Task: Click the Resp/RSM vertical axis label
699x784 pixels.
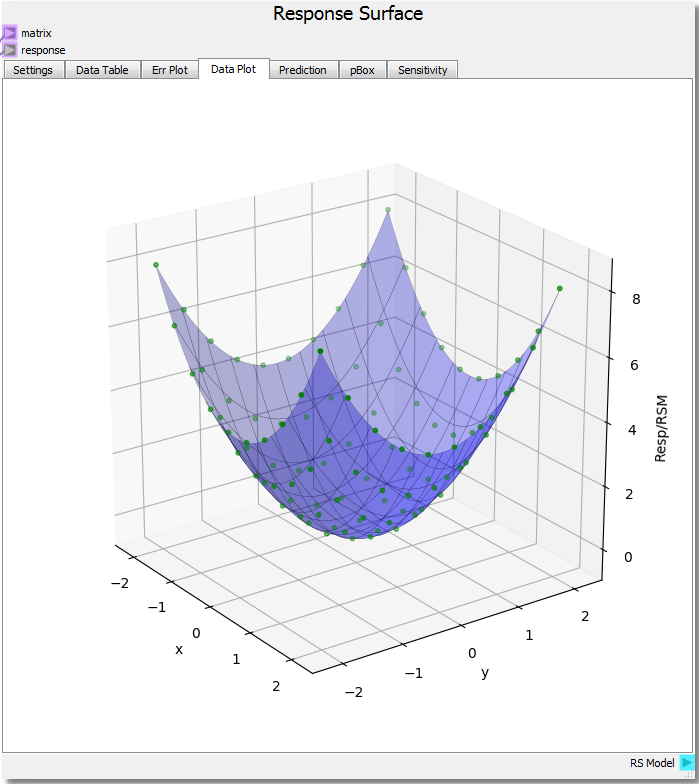Action: (x=661, y=428)
